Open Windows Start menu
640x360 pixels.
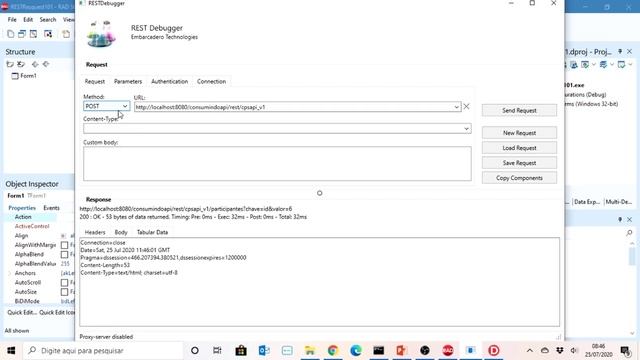(x=11, y=351)
